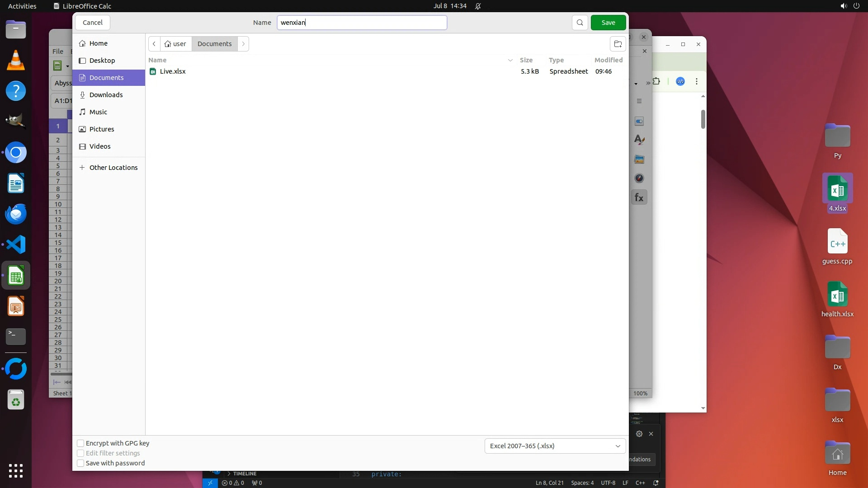Image resolution: width=868 pixels, height=488 pixels.
Task: Select the Live.xlsx file entry
Action: click(173, 71)
